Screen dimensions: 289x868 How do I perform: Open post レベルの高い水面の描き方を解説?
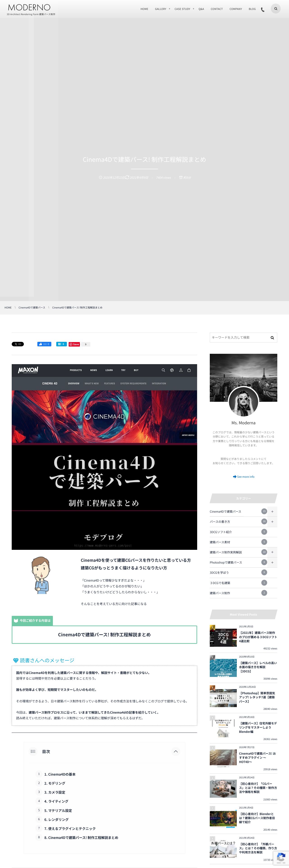tap(258, 667)
